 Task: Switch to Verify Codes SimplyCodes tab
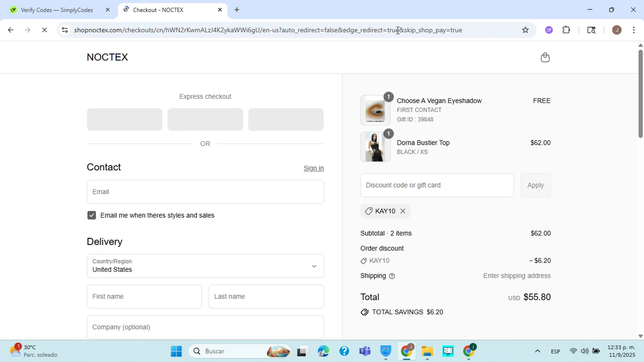point(57,9)
